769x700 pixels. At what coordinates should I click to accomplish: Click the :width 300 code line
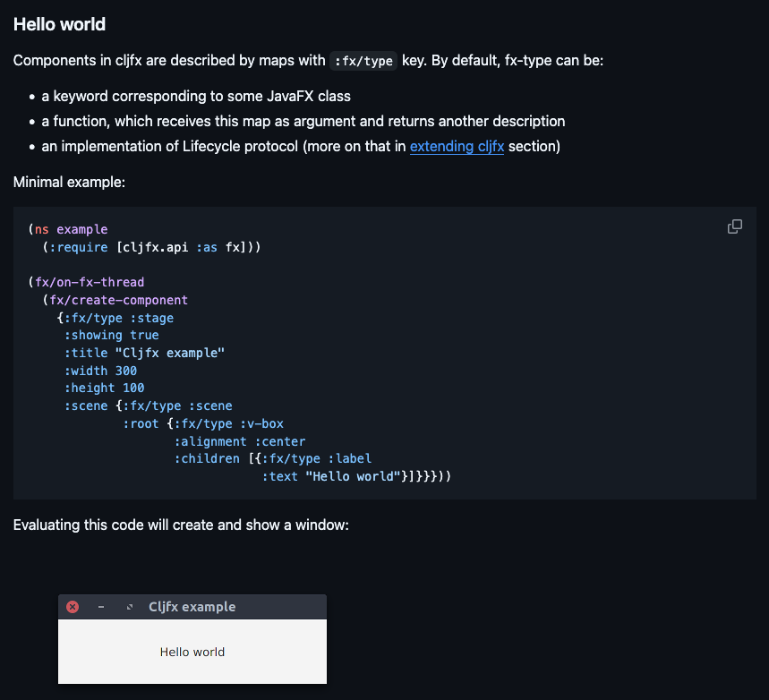click(100, 371)
